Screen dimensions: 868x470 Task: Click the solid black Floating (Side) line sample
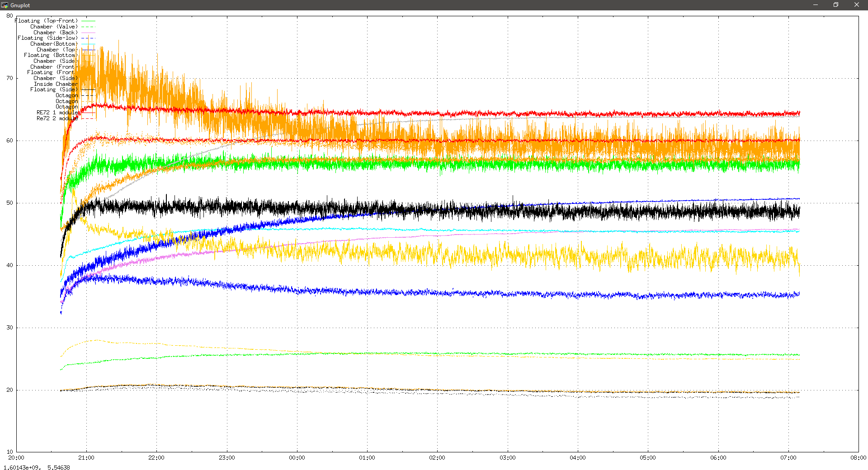pyautogui.click(x=88, y=90)
